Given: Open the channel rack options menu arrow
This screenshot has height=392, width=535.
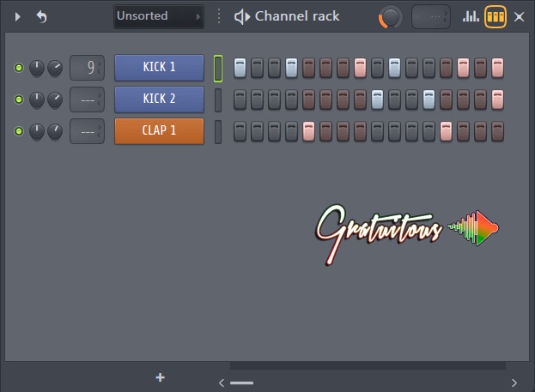Looking at the screenshot, I should coord(18,16).
